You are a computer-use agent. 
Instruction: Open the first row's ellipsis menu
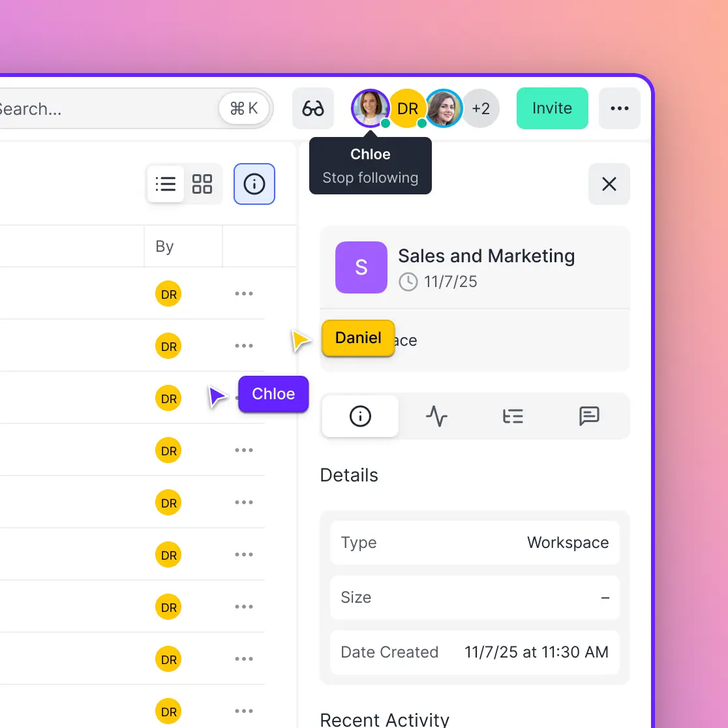pyautogui.click(x=244, y=294)
